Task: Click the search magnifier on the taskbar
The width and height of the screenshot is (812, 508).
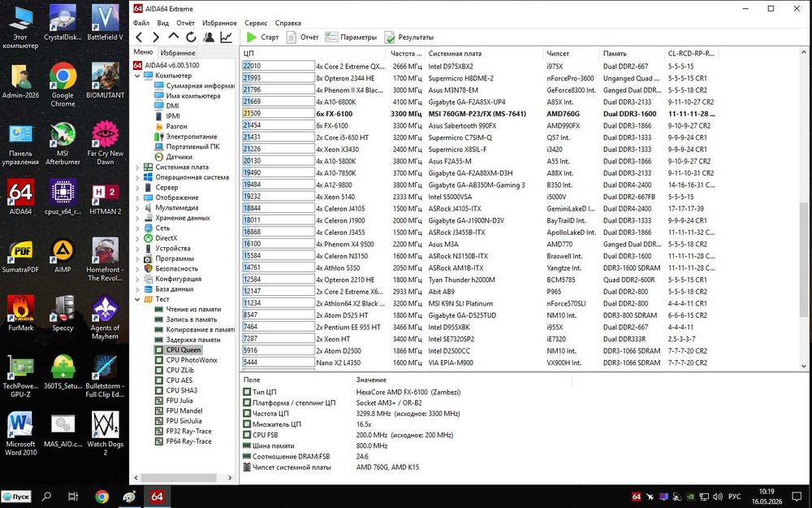Action: (46, 497)
